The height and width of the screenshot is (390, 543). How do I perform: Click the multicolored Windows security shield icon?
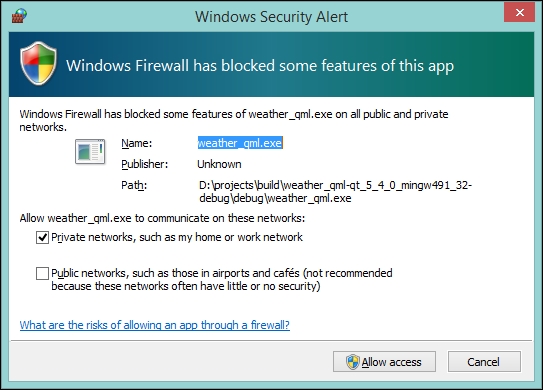click(x=38, y=63)
